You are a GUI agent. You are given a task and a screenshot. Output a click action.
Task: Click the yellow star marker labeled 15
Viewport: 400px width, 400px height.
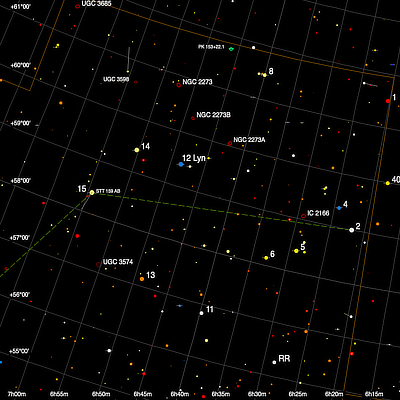92,192
